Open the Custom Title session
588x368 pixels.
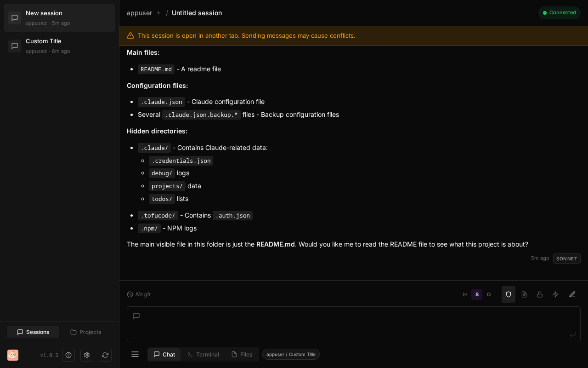[x=59, y=46]
